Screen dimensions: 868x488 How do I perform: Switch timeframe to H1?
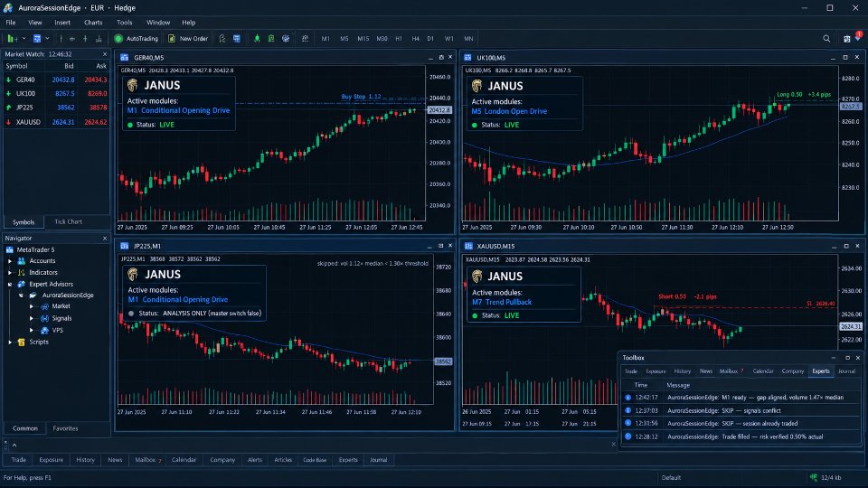point(399,39)
